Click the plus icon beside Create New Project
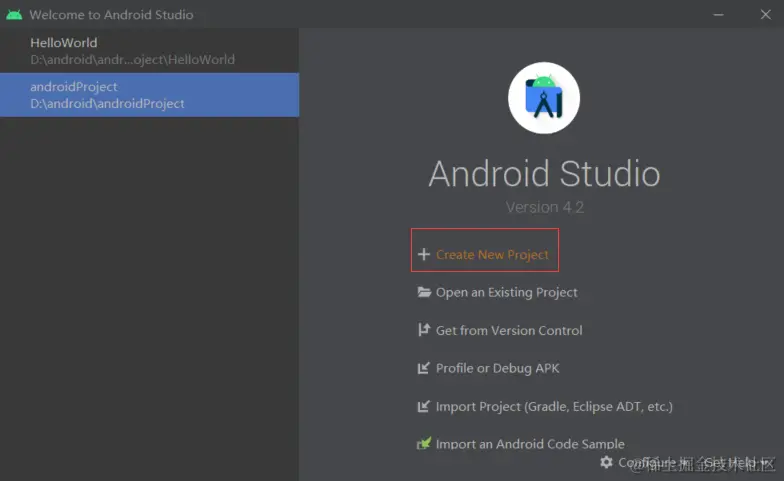 coord(424,254)
